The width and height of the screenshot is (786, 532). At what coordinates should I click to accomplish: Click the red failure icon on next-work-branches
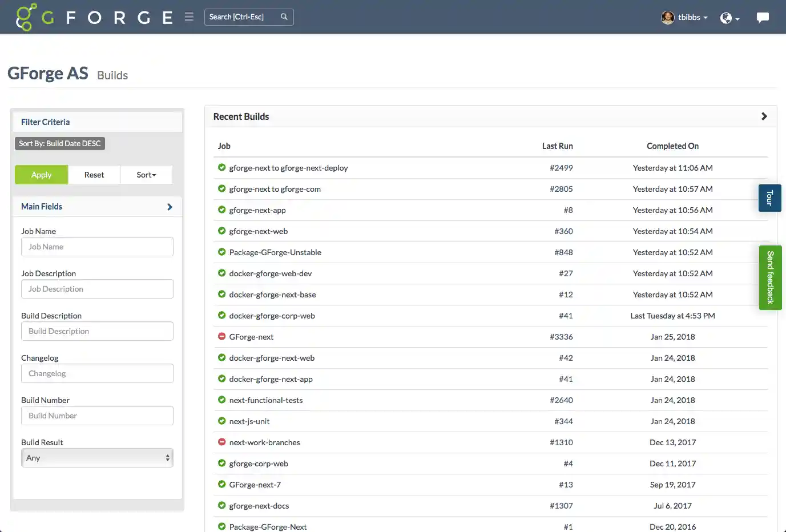pos(221,442)
